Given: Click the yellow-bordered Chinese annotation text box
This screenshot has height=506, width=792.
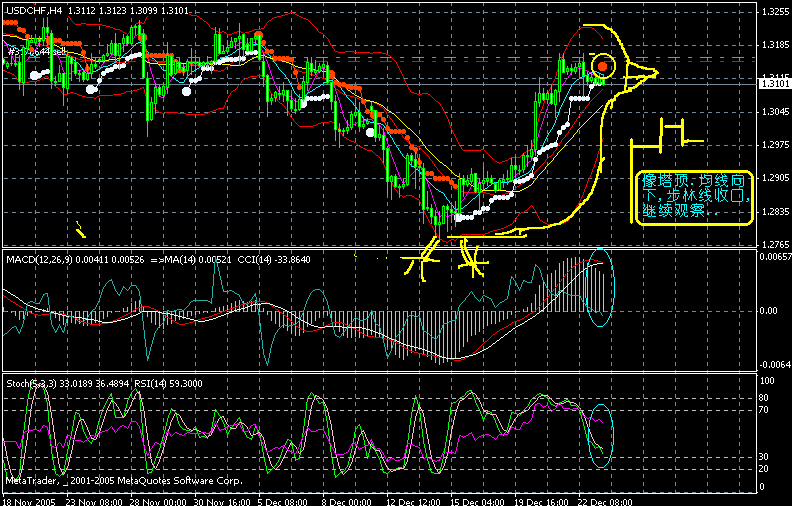Looking at the screenshot, I should pyautogui.click(x=694, y=196).
